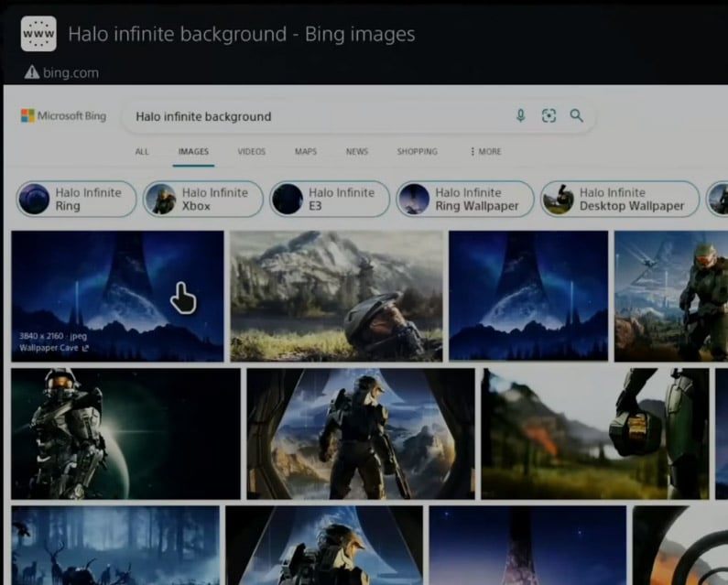Open the second blue ring night thumbnail
The width and height of the screenshot is (728, 585).
528,296
